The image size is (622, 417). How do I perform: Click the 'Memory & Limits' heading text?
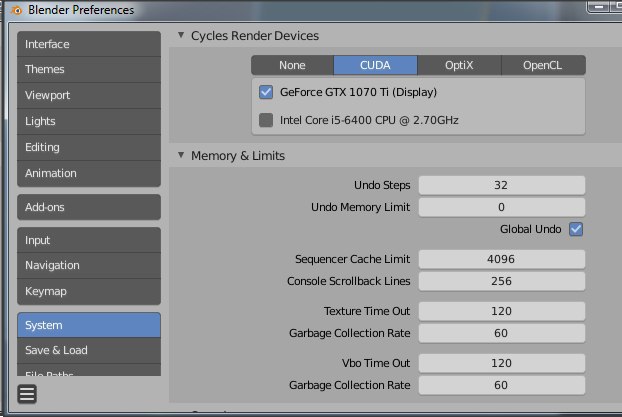pos(238,156)
